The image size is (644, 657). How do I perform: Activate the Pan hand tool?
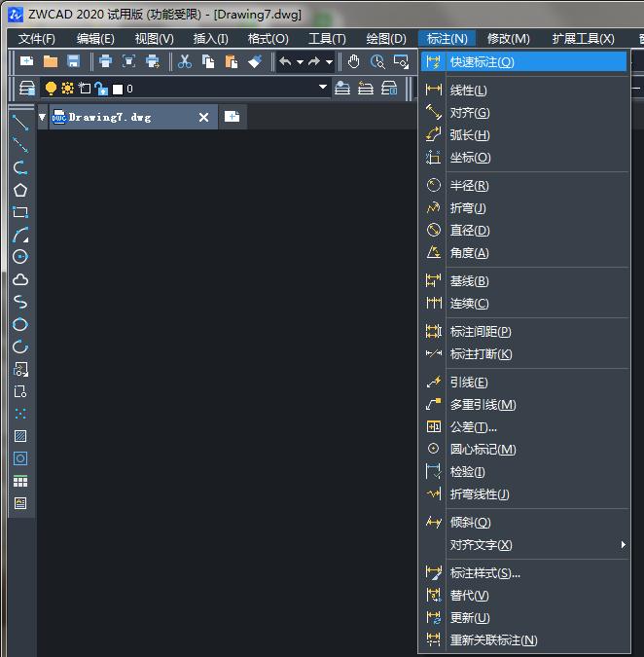(353, 61)
